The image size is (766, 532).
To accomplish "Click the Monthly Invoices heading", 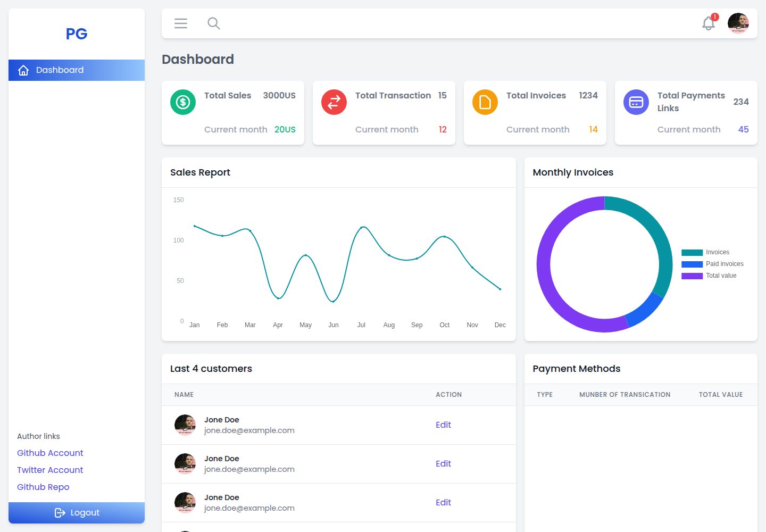I will pyautogui.click(x=573, y=172).
